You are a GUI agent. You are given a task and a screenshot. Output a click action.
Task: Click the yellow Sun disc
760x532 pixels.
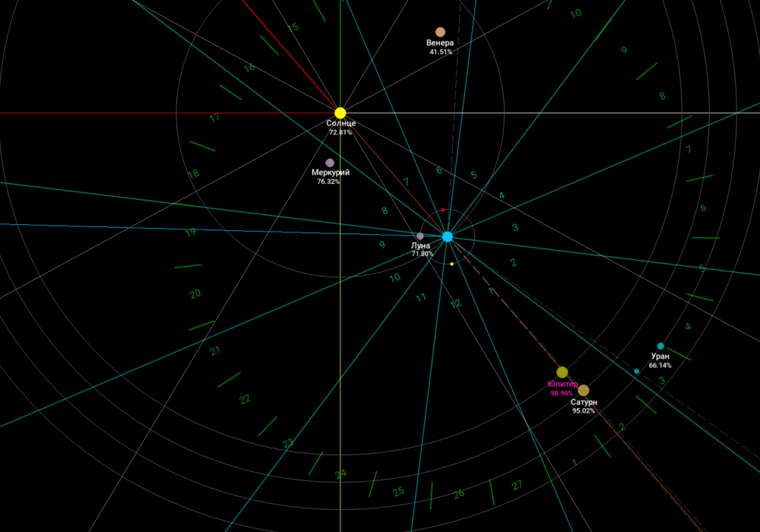tap(340, 113)
